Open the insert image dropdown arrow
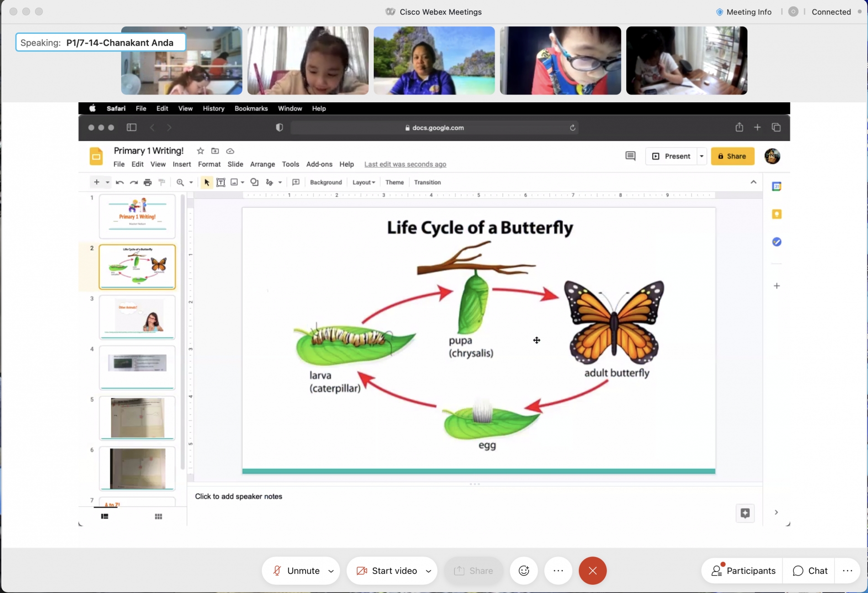Image resolution: width=868 pixels, height=593 pixels. pyautogui.click(x=243, y=182)
